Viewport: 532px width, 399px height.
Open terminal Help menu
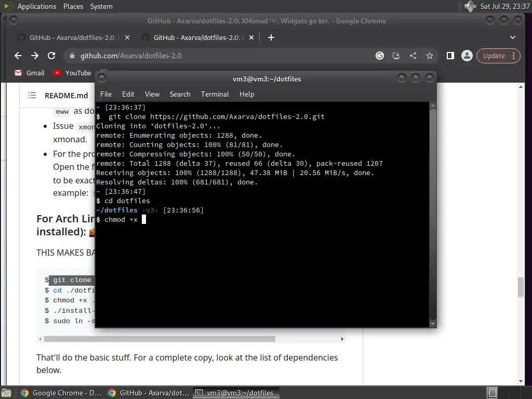(x=247, y=95)
